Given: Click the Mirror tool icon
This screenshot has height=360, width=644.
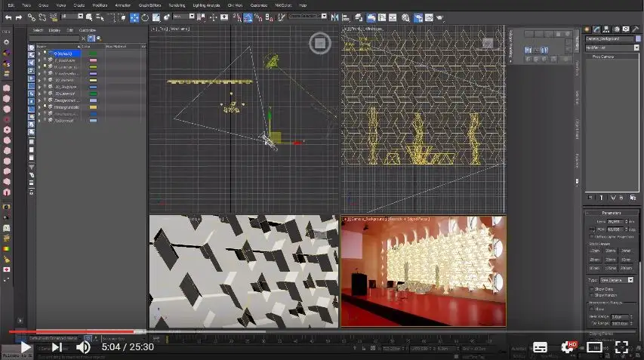Looking at the screenshot, I should [x=334, y=17].
